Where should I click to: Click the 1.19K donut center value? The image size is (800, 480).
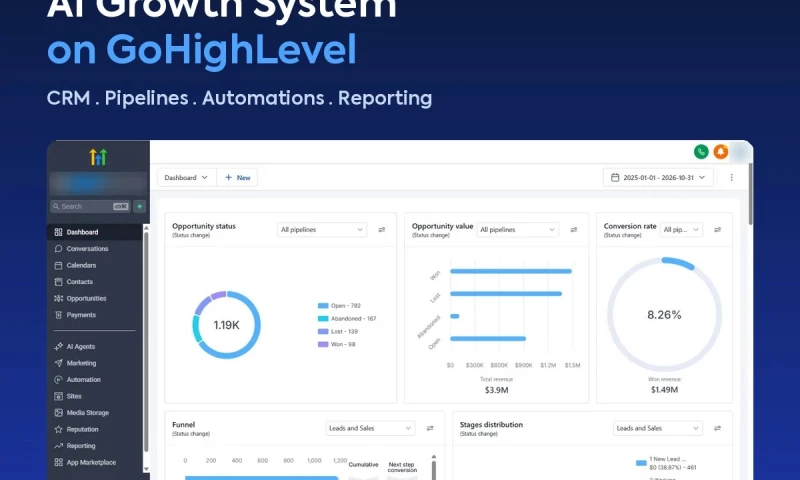click(226, 325)
